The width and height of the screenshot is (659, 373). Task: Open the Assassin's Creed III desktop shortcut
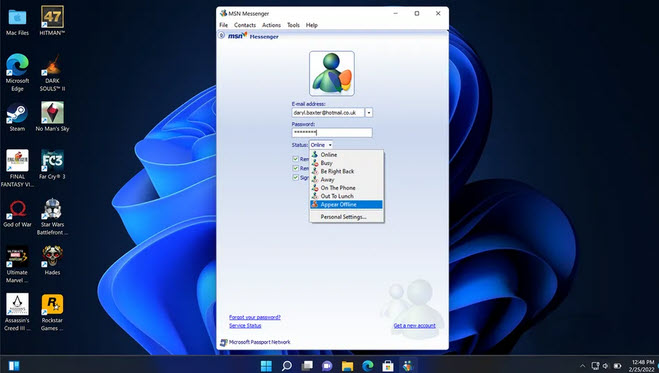click(17, 313)
